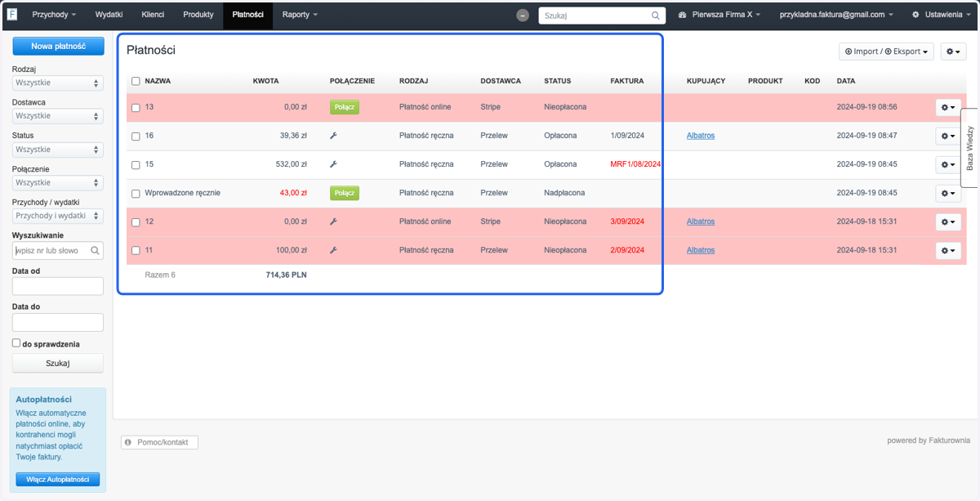Open Przychody / wydatki dropdown
The width and height of the screenshot is (980, 501).
[x=58, y=216]
